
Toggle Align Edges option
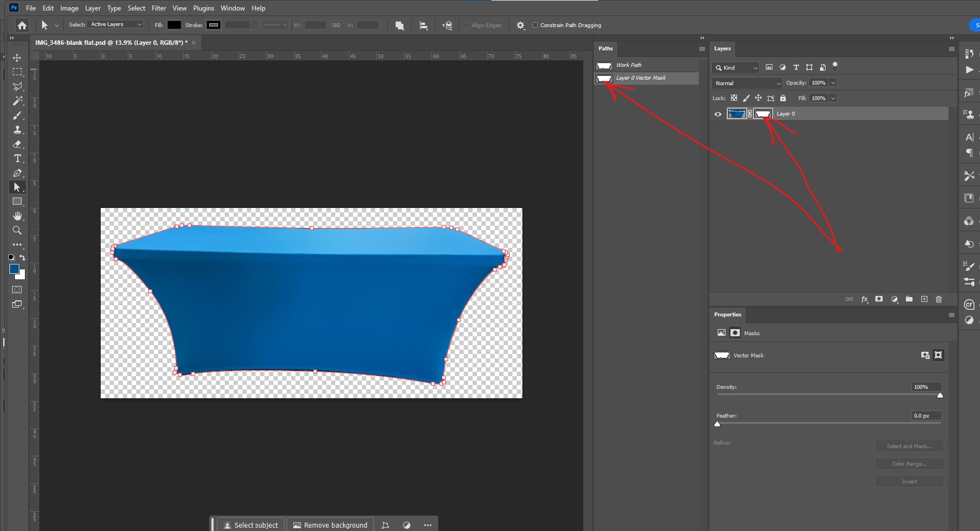[x=466, y=25]
